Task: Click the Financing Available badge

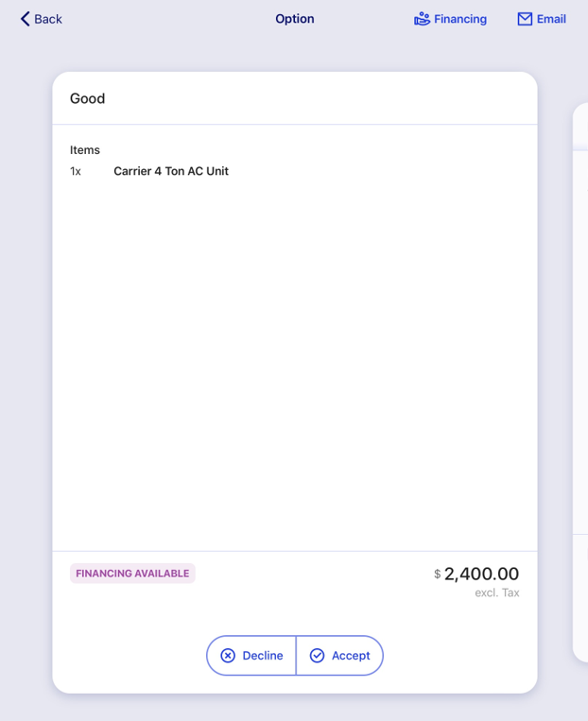Action: tap(132, 574)
